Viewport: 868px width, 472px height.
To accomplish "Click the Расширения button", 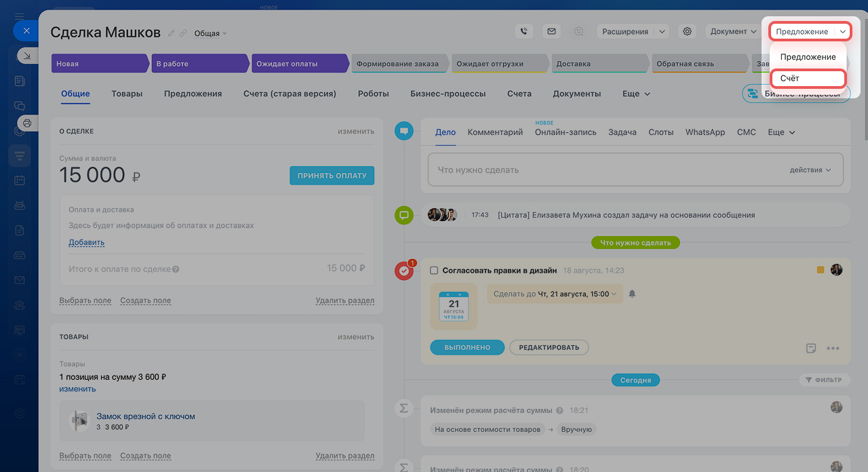I will click(625, 31).
